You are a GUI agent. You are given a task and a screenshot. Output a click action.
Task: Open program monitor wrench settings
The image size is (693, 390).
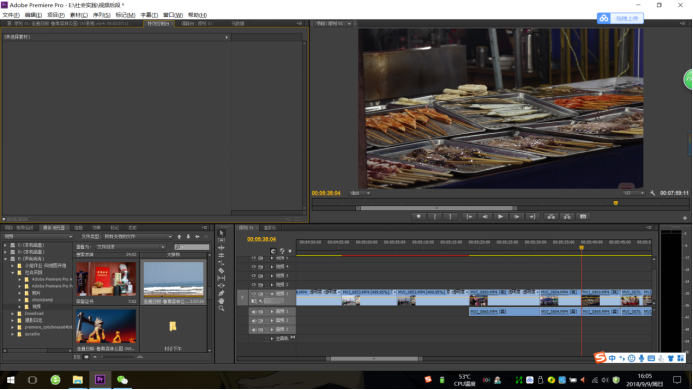click(652, 193)
